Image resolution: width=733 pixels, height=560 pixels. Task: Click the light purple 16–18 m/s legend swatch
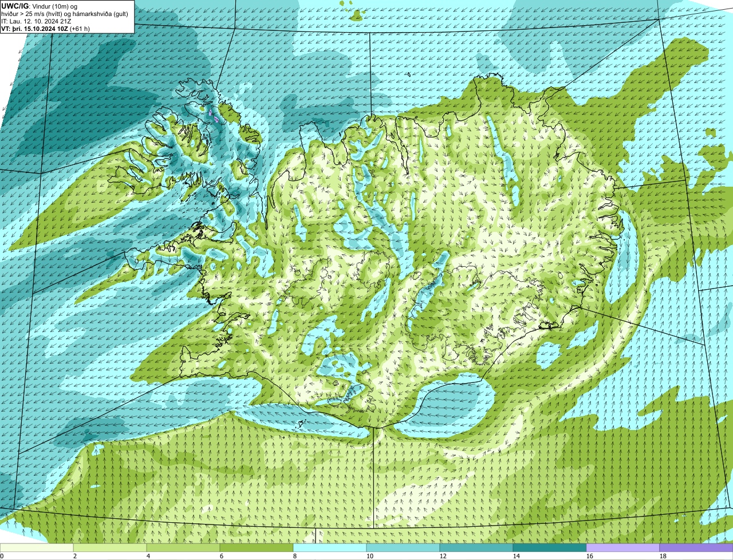pos(623,547)
